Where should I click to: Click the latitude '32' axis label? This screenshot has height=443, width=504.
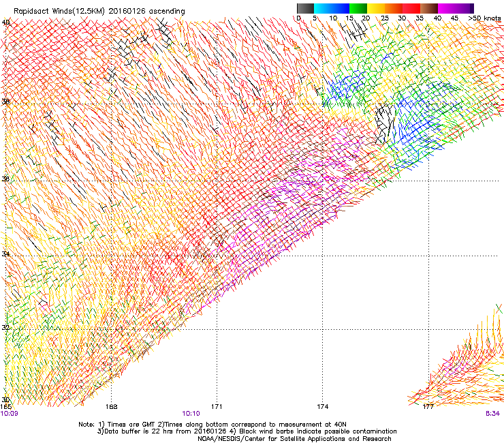click(x=5, y=327)
